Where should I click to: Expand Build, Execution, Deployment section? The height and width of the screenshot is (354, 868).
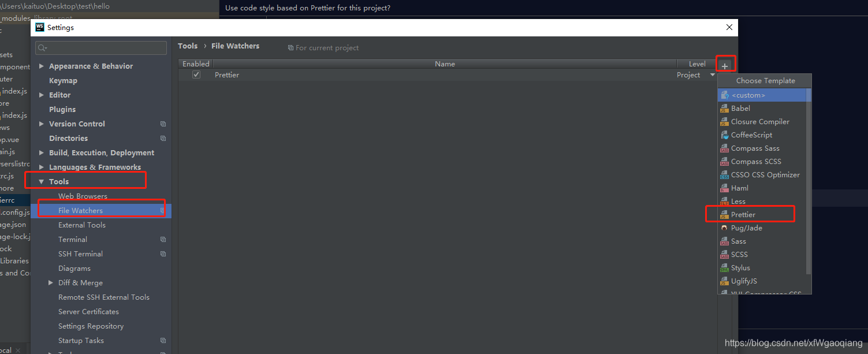pyautogui.click(x=41, y=152)
